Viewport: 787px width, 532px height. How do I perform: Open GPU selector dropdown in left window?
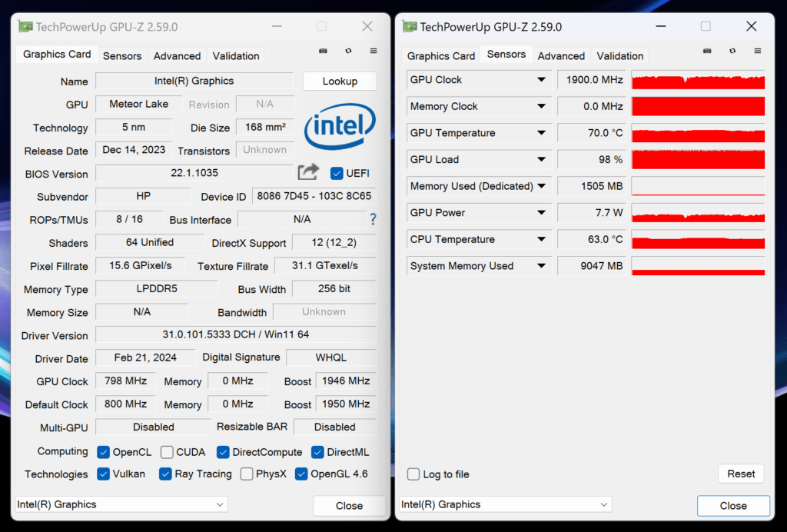[x=121, y=504]
